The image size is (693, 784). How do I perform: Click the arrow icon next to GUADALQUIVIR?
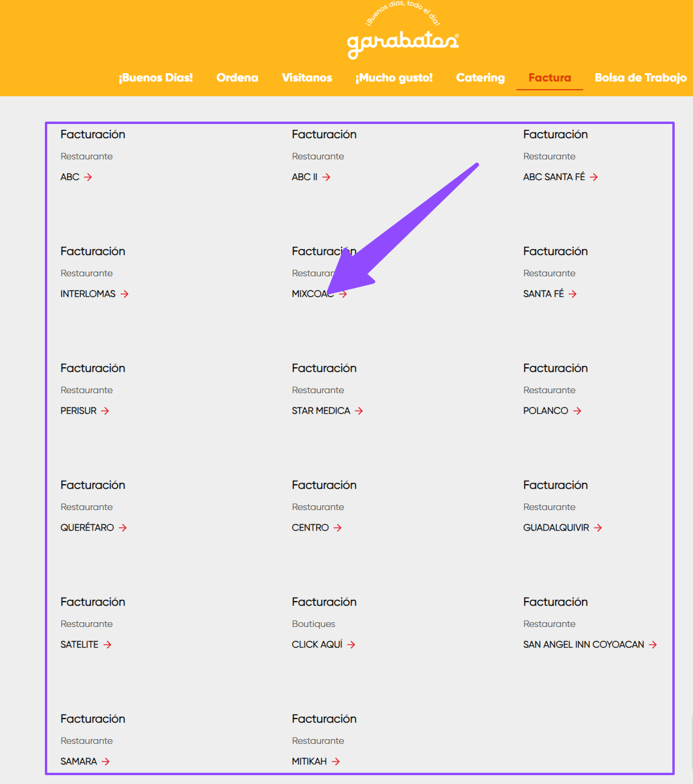coord(598,528)
